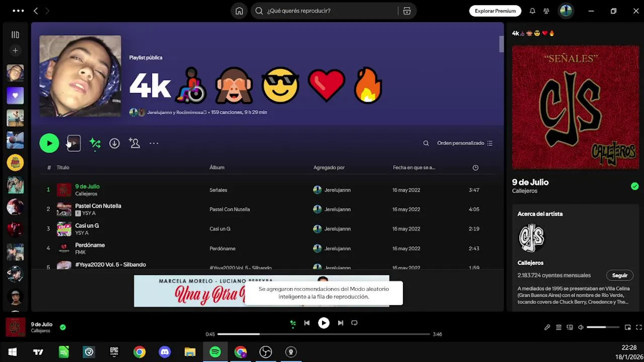Mute using the volume speaker icon
The image size is (644, 362).
click(581, 327)
